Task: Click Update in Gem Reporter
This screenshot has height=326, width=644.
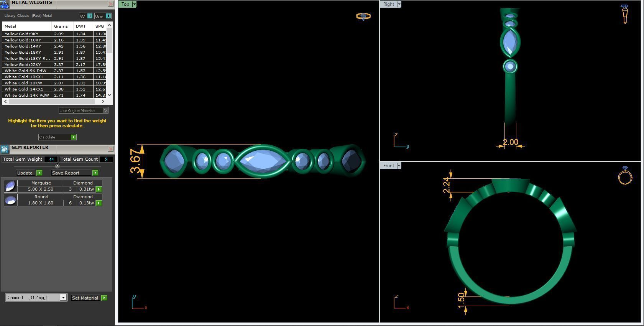Action: coord(25,173)
